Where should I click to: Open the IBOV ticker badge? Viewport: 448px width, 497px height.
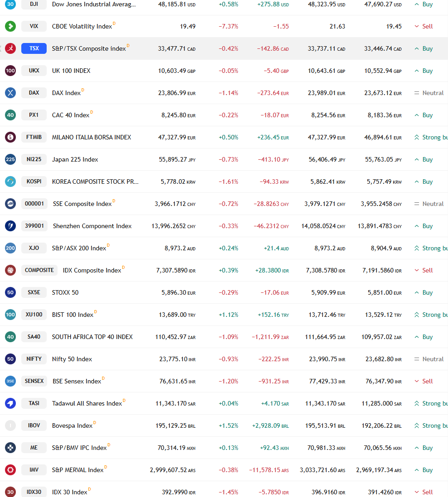tap(34, 425)
